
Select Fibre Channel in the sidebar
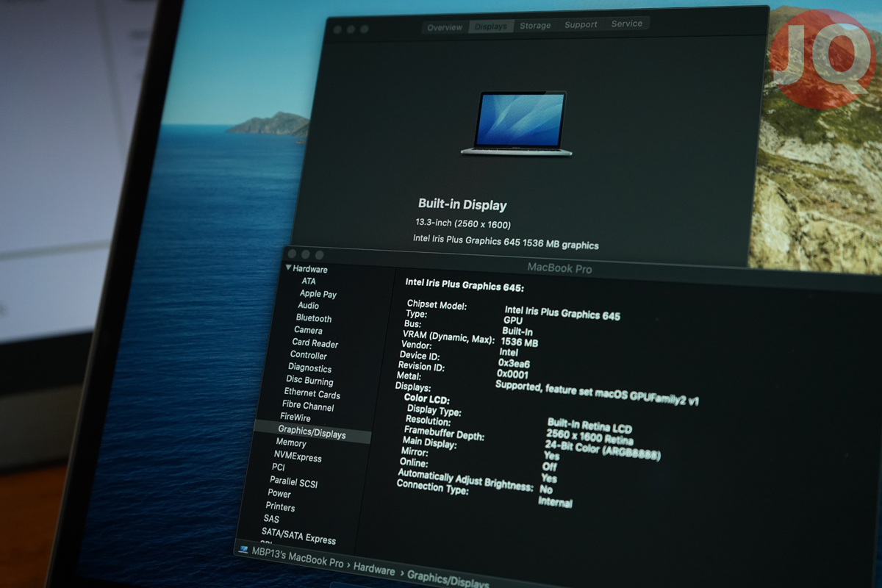coord(308,406)
